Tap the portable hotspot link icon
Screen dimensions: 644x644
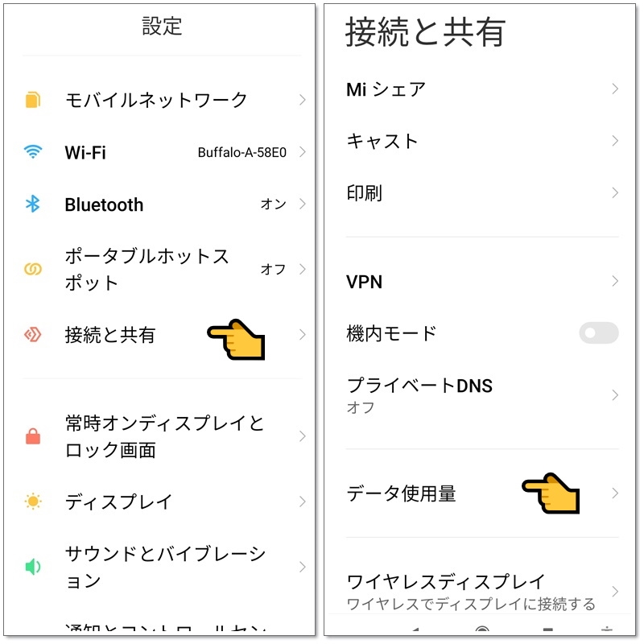coord(32,269)
